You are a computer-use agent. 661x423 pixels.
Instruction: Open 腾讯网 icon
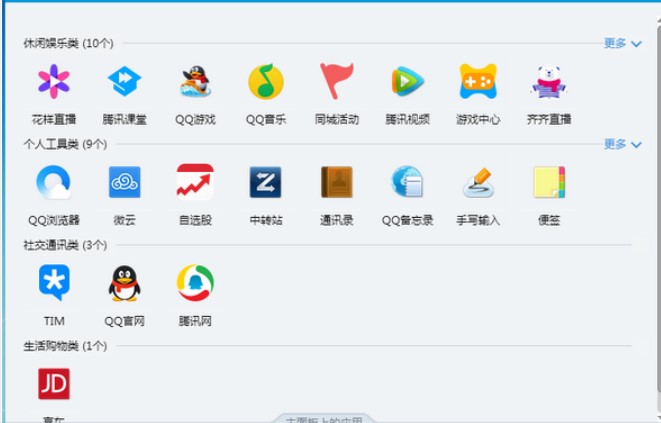tap(195, 283)
